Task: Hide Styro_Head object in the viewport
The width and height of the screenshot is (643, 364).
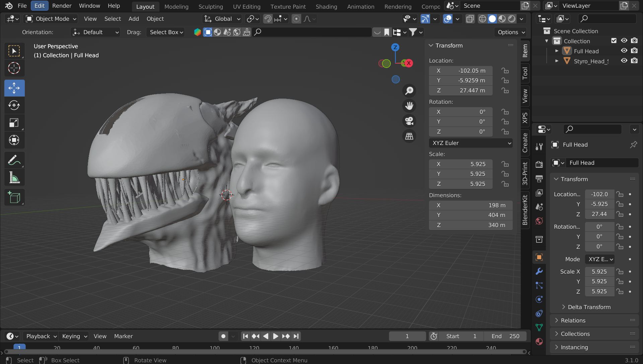Action: 624,61
